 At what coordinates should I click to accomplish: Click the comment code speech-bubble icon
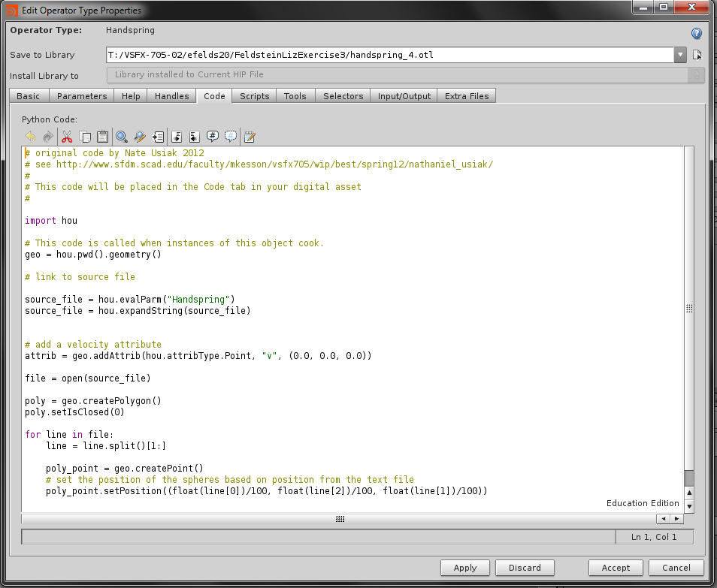213,136
